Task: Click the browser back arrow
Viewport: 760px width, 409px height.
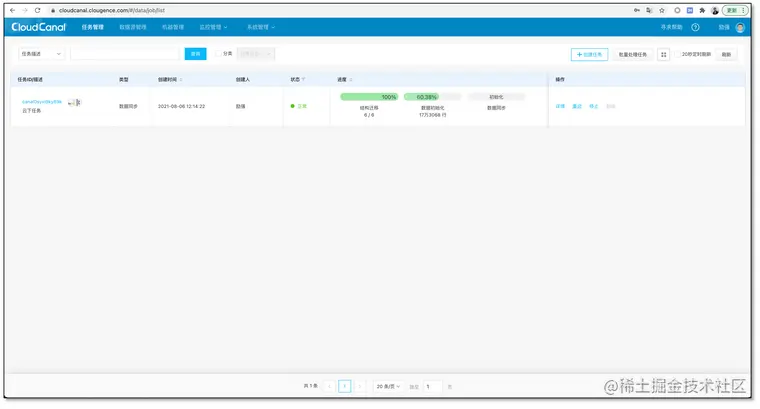Action: tap(13, 10)
